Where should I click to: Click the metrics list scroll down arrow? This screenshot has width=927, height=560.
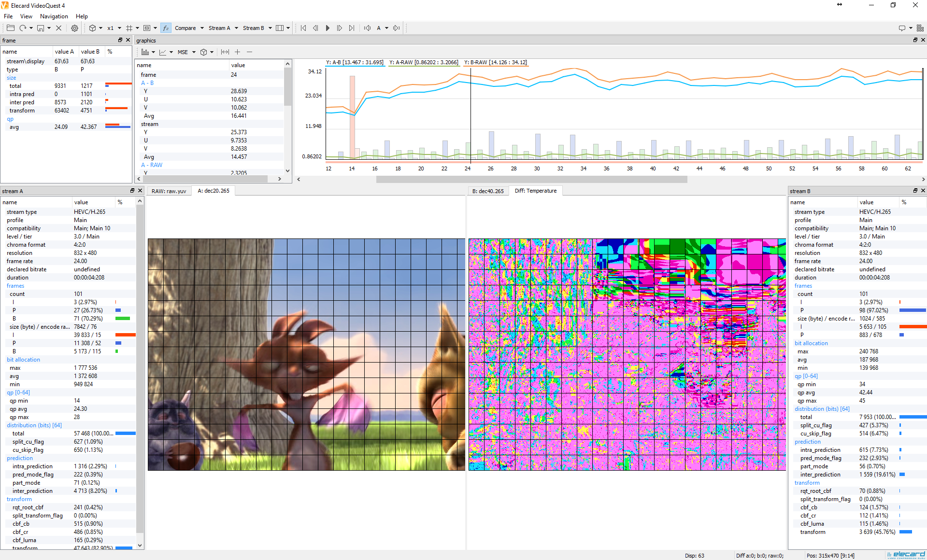point(288,170)
